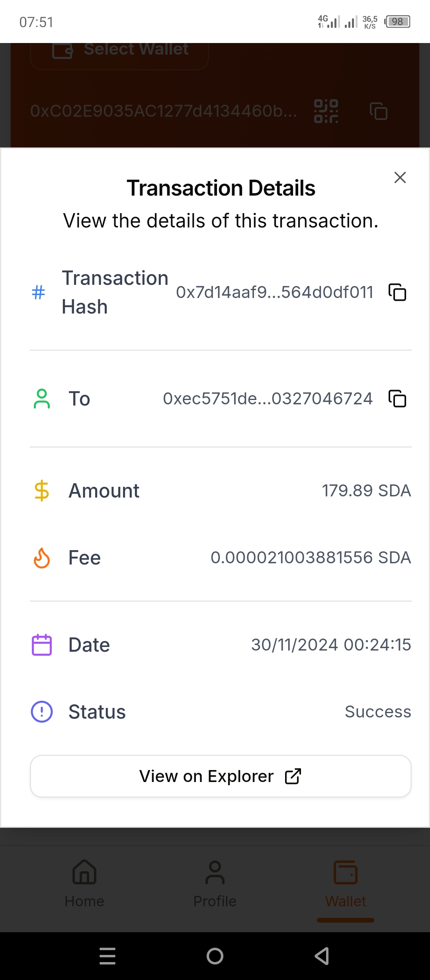Tap the hash symbol icon
This screenshot has height=980, width=430.
pos(38,292)
